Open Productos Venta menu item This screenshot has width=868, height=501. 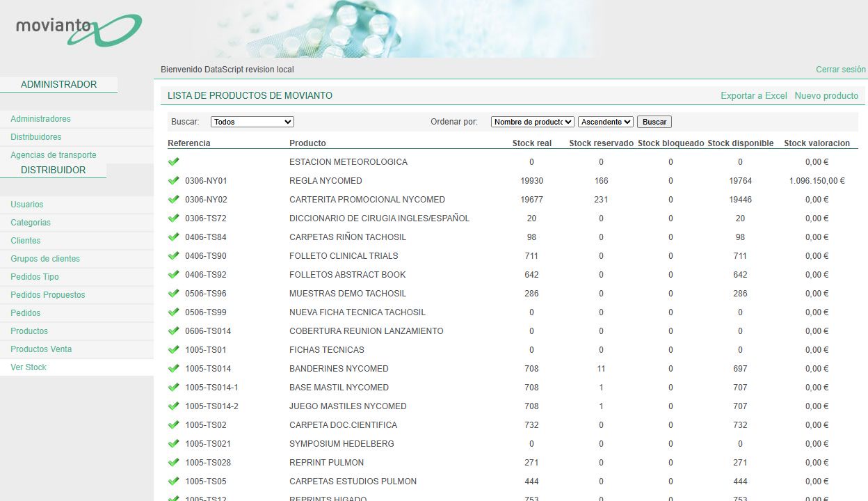(x=41, y=349)
